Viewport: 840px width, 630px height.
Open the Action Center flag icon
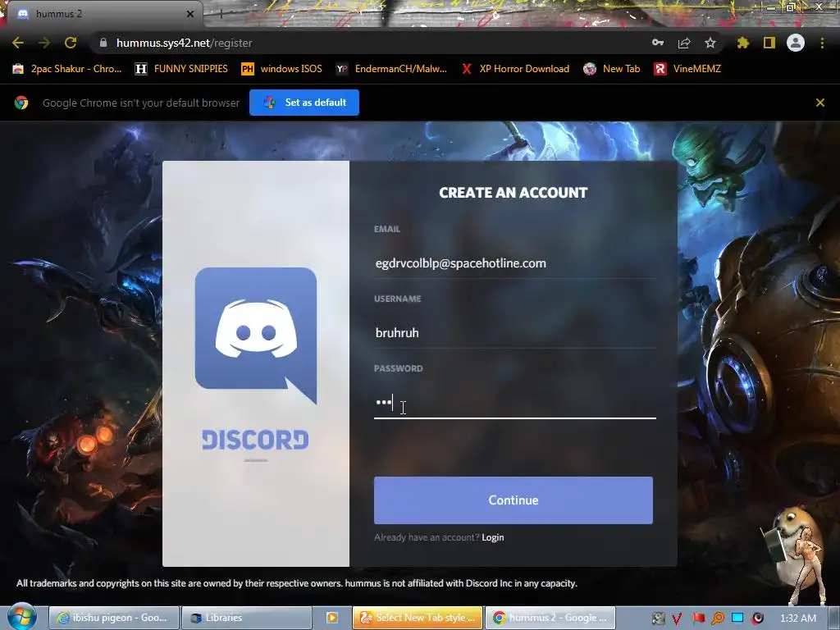pyautogui.click(x=698, y=619)
